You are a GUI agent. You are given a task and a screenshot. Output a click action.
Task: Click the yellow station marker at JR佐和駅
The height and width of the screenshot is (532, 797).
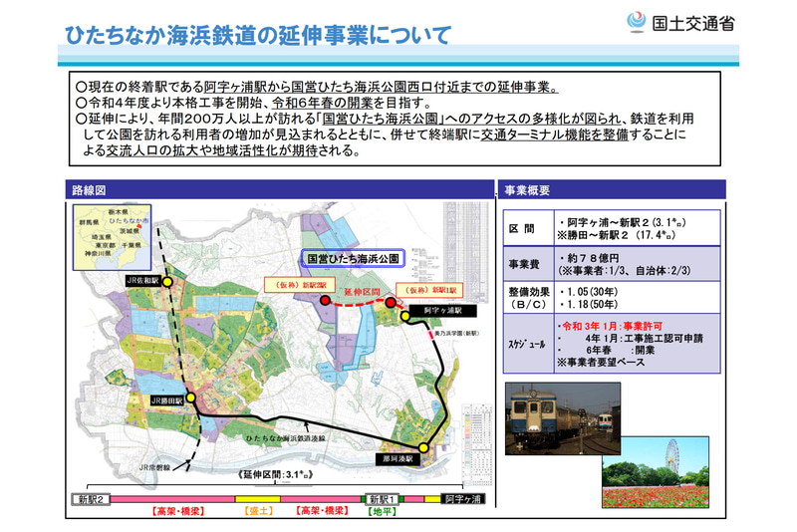coord(167,282)
